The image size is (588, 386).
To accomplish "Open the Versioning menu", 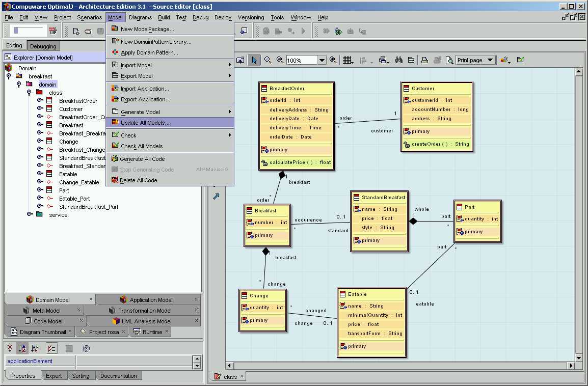I will pos(251,17).
